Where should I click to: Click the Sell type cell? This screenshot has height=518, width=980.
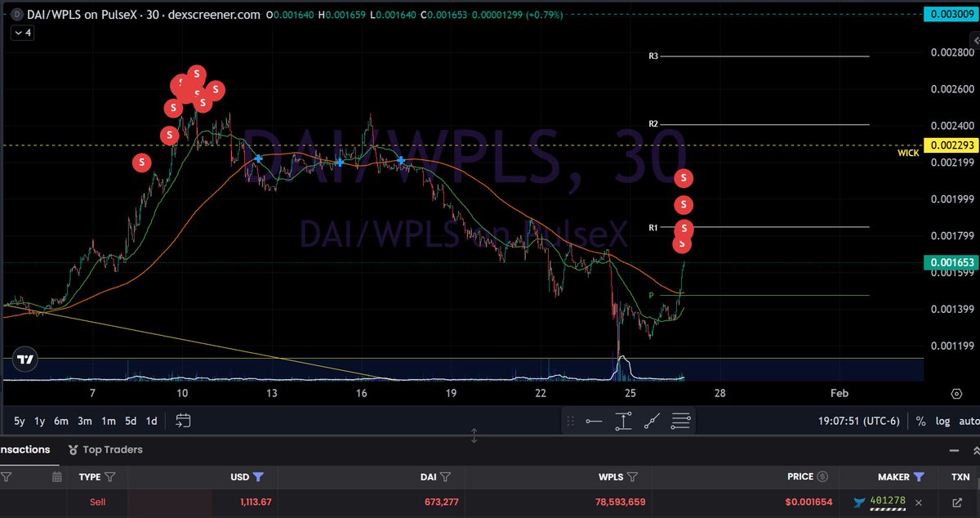coord(97,502)
